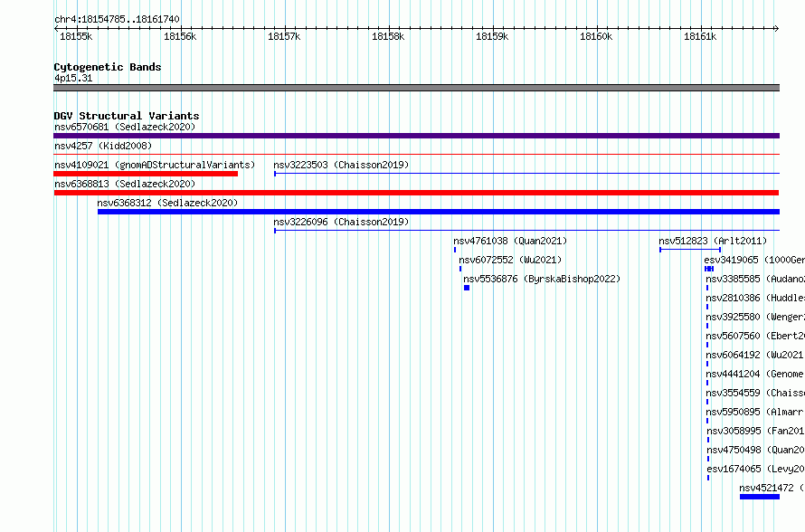
Task: Open variant nsv6368813 (Sedlazeck2020) label
Action: tap(125, 184)
